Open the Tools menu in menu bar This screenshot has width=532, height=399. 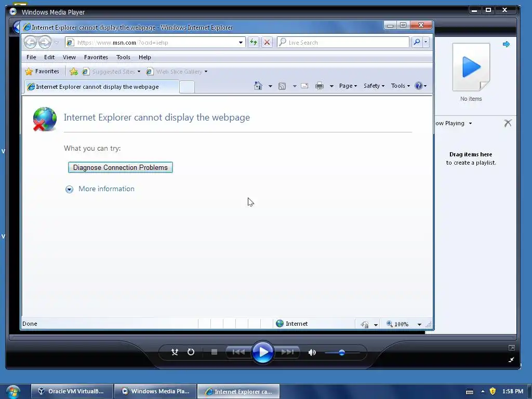123,57
